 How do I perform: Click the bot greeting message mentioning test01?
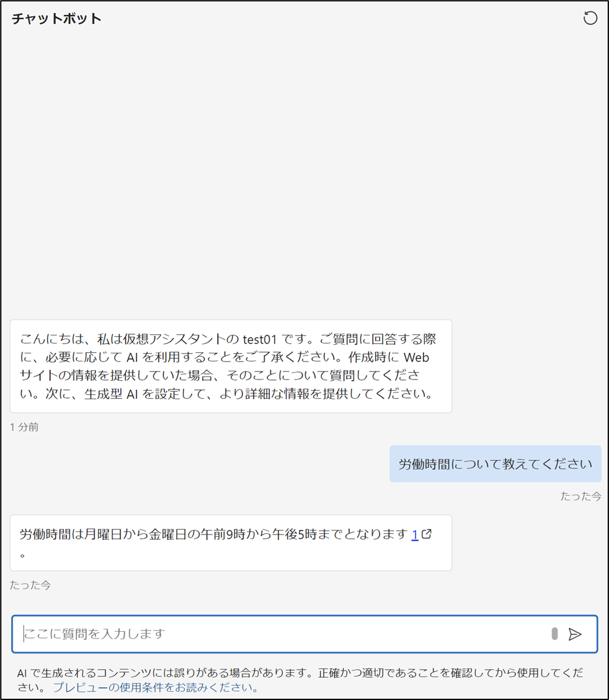point(231,366)
